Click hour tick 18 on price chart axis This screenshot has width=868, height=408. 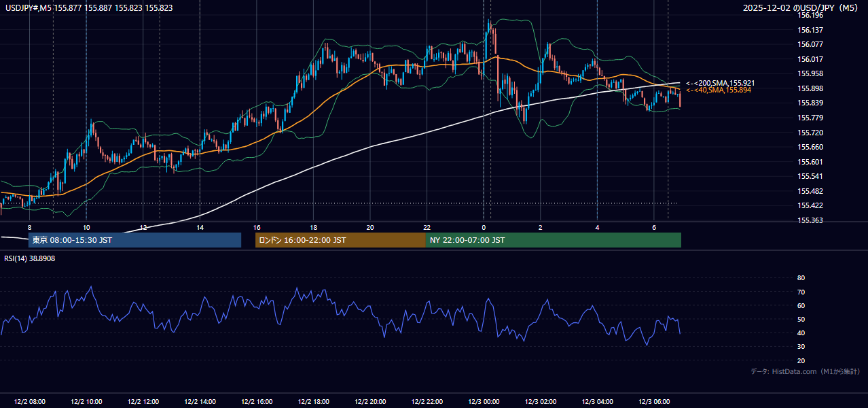click(x=313, y=227)
